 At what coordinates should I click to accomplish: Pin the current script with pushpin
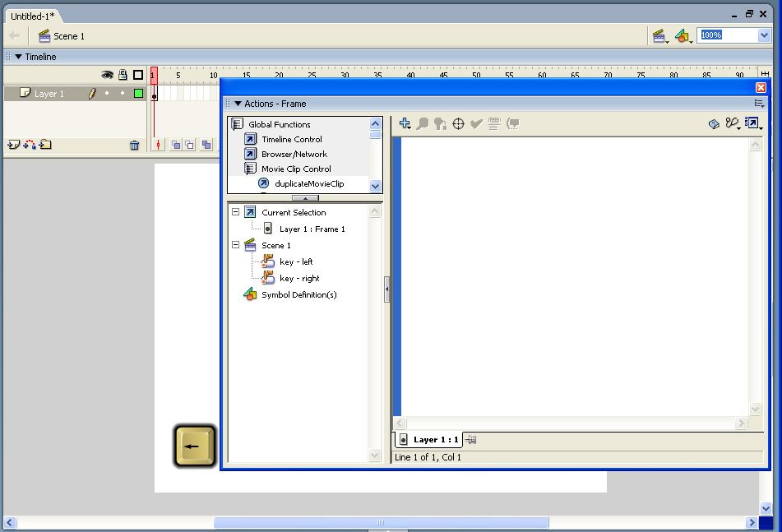point(470,440)
